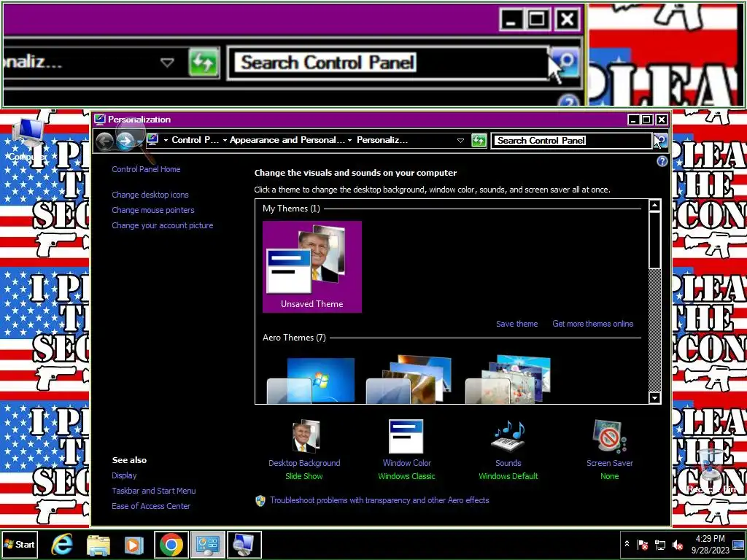
Task: Click the Windows Default sounds text
Action: tap(508, 476)
